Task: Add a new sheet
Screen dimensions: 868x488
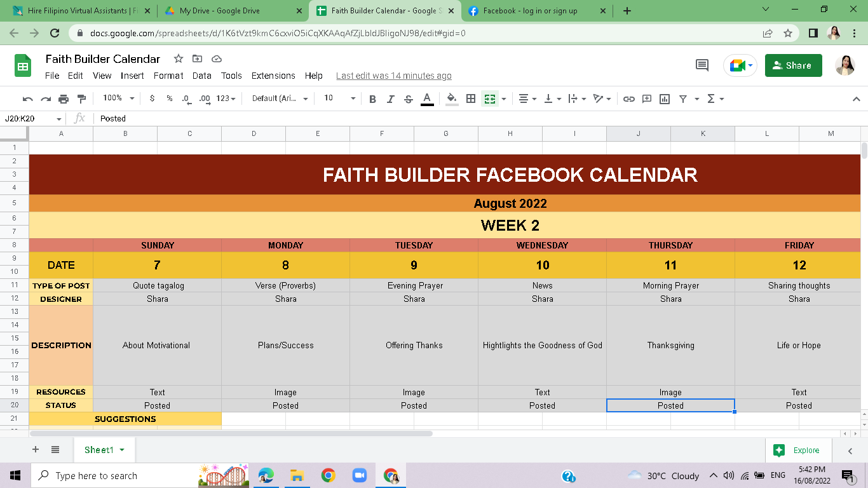Action: pyautogui.click(x=36, y=450)
